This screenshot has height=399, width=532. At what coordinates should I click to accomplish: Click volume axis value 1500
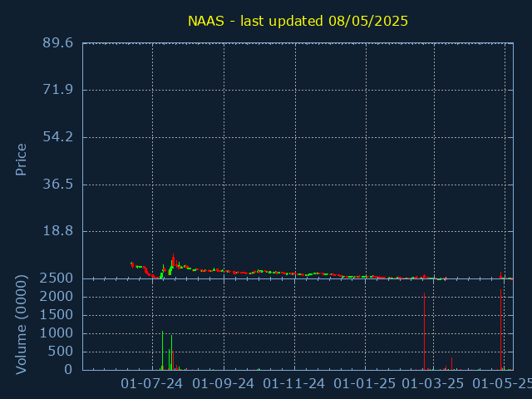[x=57, y=315]
